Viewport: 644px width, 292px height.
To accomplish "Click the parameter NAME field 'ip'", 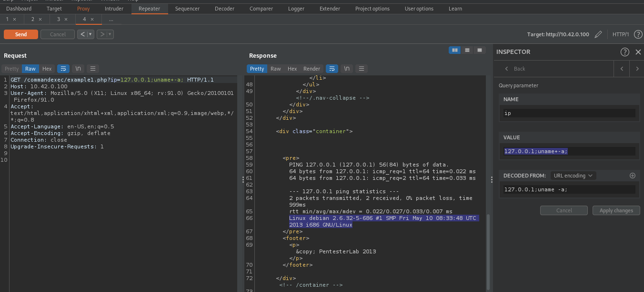I will point(570,113).
